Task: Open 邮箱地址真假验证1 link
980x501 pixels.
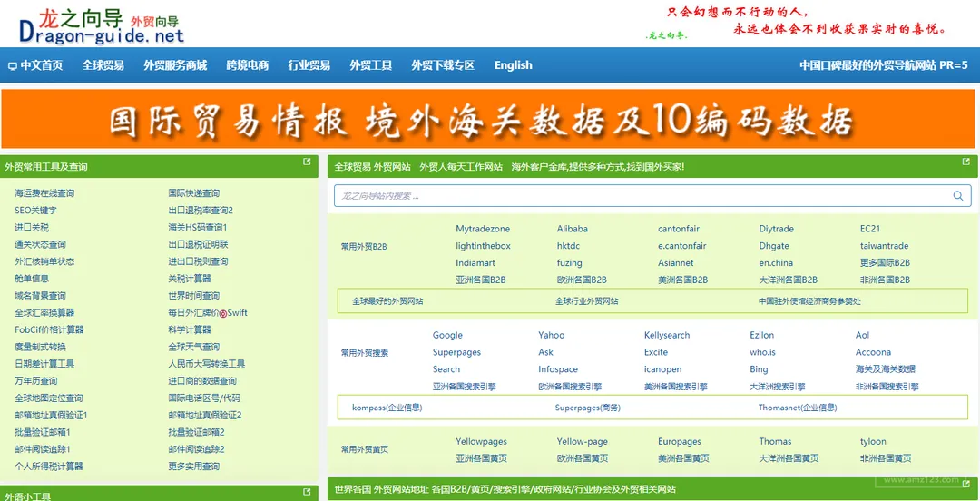Action: pos(51,415)
